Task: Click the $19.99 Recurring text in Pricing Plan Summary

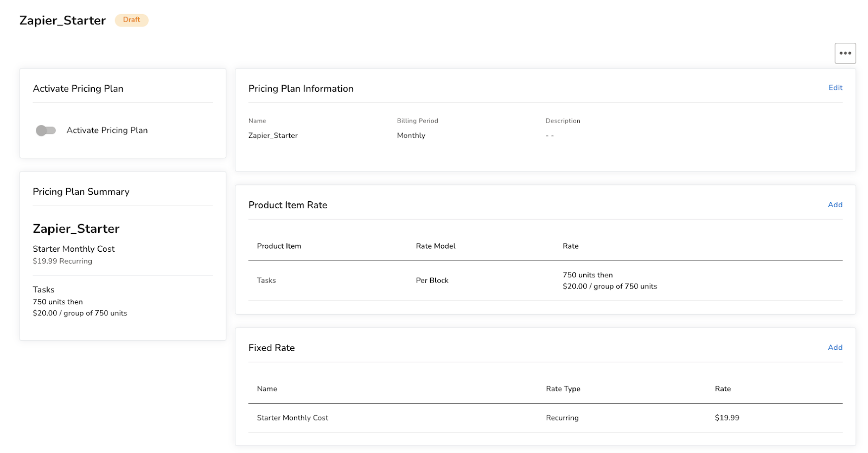Action: (x=62, y=261)
